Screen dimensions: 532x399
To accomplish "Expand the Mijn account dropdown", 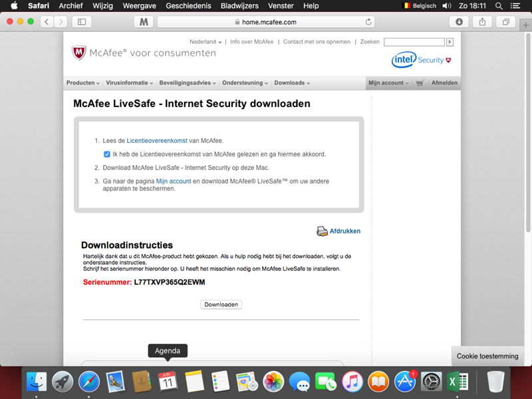I will (388, 82).
